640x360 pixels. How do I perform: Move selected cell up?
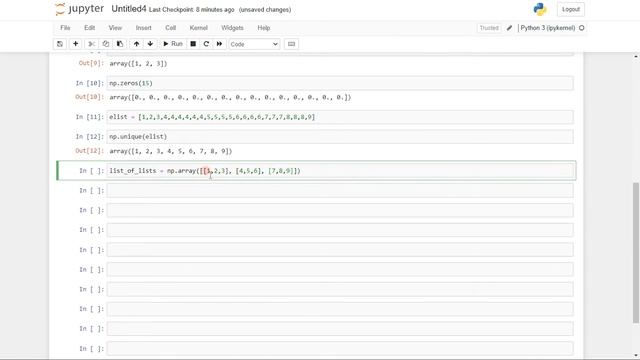136,44
